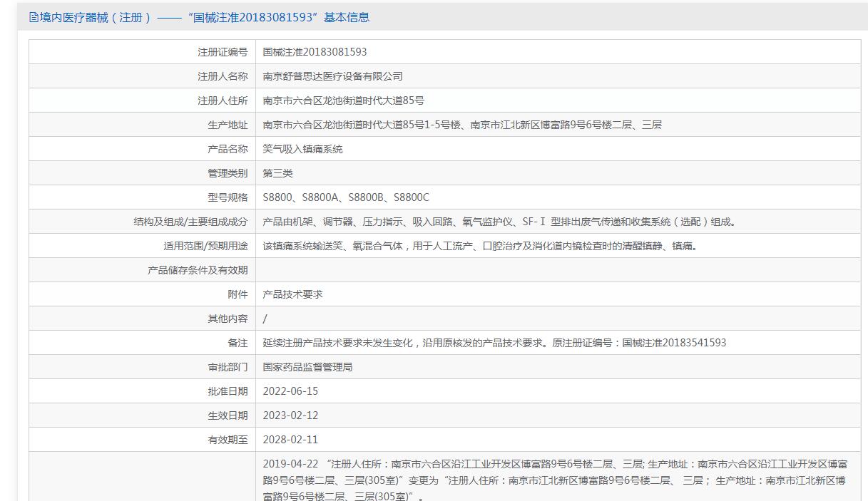The height and width of the screenshot is (501, 868).
Task: Select the 注册证编号 label cell
Action: coord(223,52)
